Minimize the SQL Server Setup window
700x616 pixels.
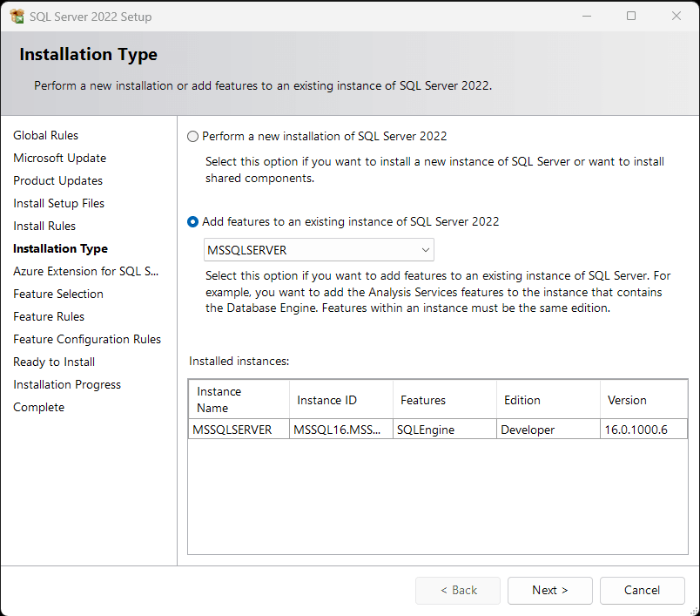(x=587, y=16)
